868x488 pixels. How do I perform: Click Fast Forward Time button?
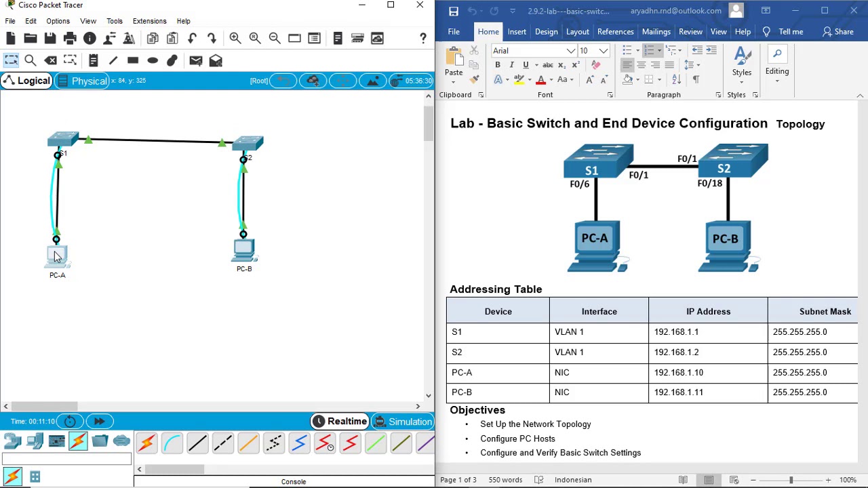[x=99, y=422]
